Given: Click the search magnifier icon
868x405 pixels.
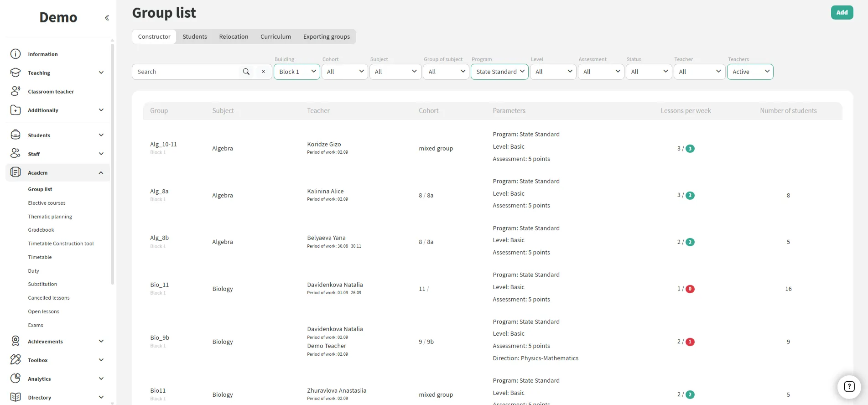Looking at the screenshot, I should 246,72.
